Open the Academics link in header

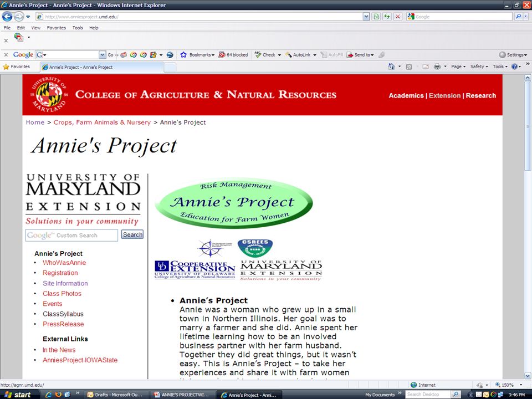click(x=406, y=96)
